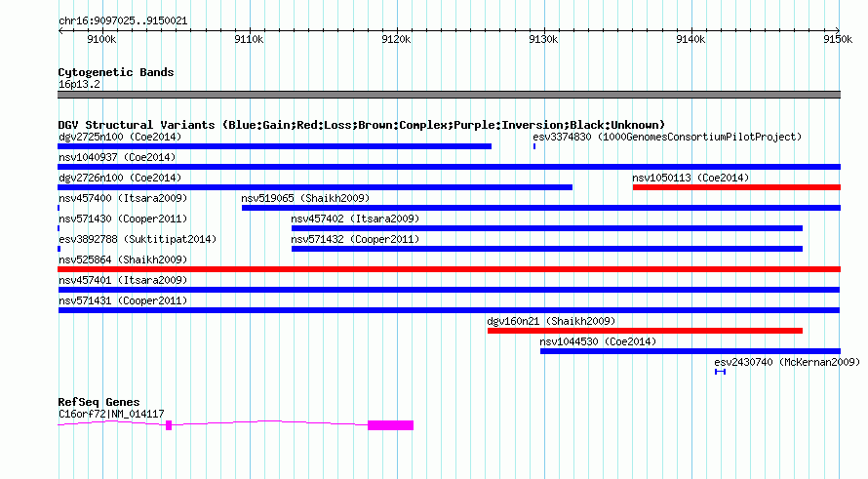Screen dimensions: 868x479
Task: Open the dgv2725n100 (Coe2014) label
Action: (120, 137)
